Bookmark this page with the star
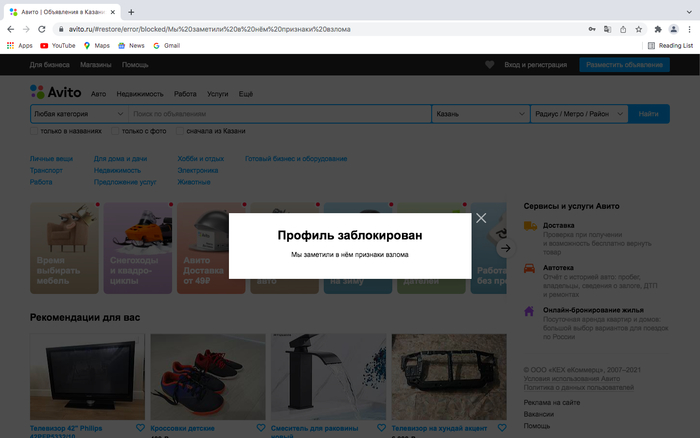 tap(638, 29)
